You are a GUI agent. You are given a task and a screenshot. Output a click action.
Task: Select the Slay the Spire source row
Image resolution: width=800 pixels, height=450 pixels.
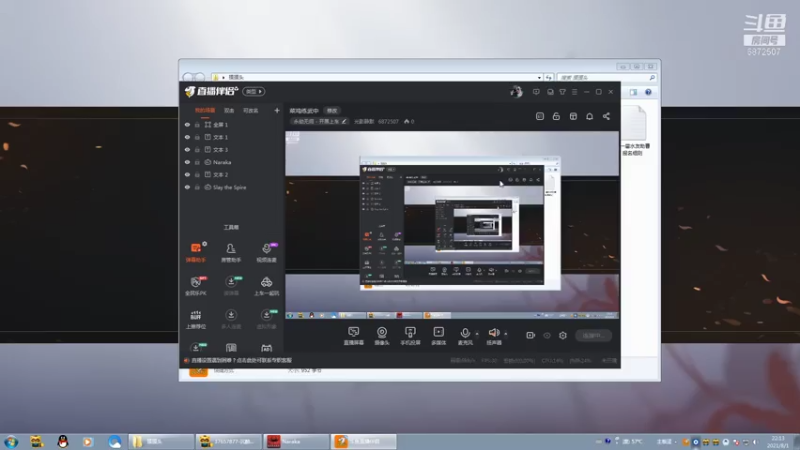click(232, 187)
